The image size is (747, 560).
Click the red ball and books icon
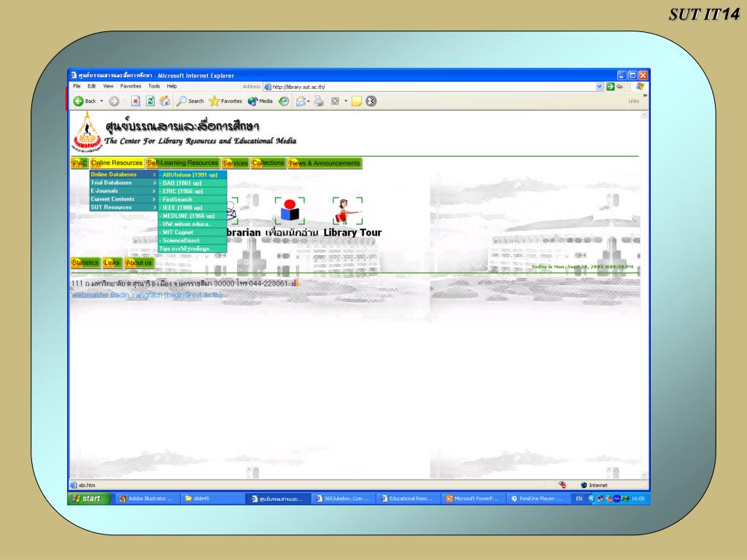coord(290,211)
